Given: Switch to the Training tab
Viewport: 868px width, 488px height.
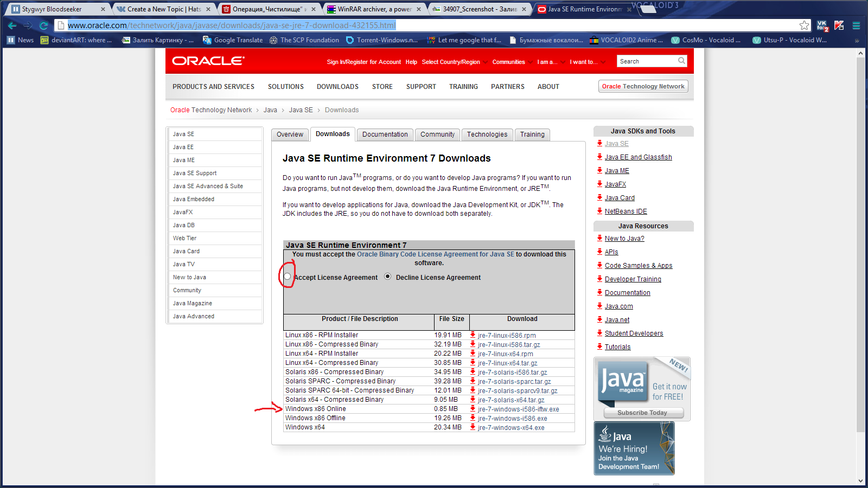Looking at the screenshot, I should (x=532, y=134).
